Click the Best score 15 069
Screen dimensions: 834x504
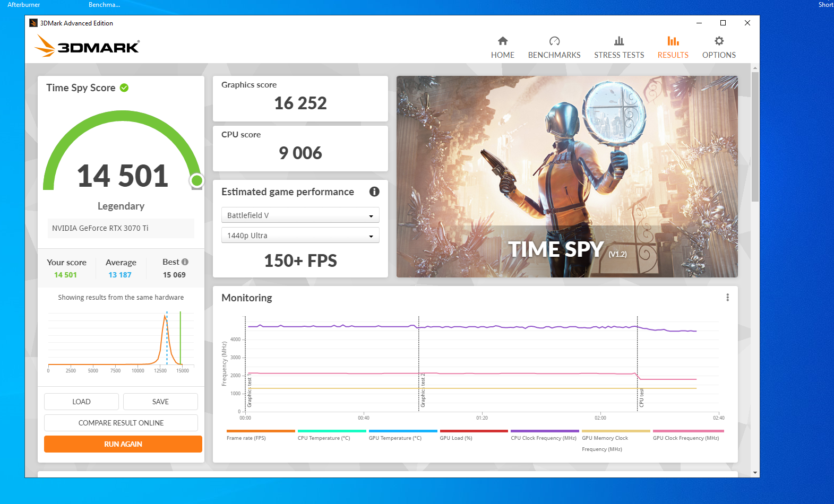coord(174,275)
